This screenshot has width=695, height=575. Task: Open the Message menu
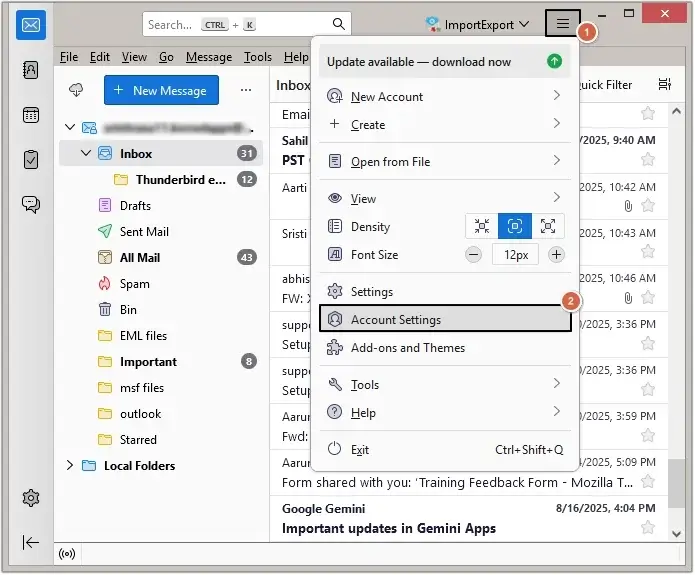coord(209,57)
